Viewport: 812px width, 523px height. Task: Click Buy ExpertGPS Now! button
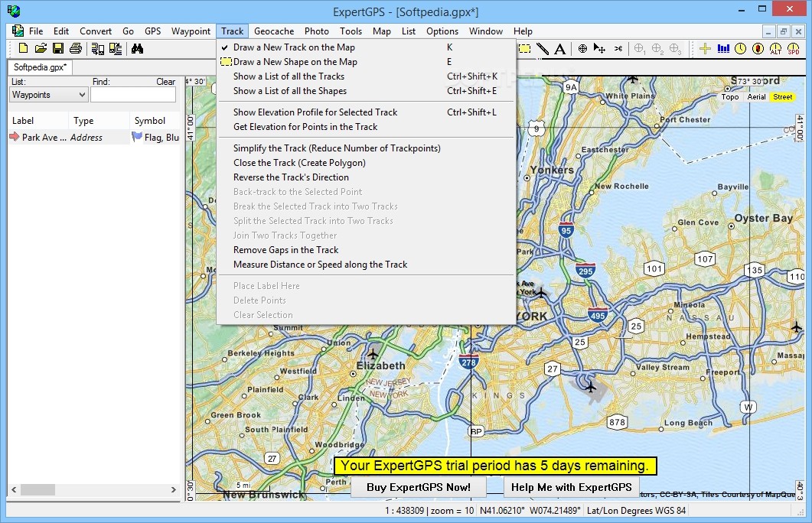(x=419, y=487)
